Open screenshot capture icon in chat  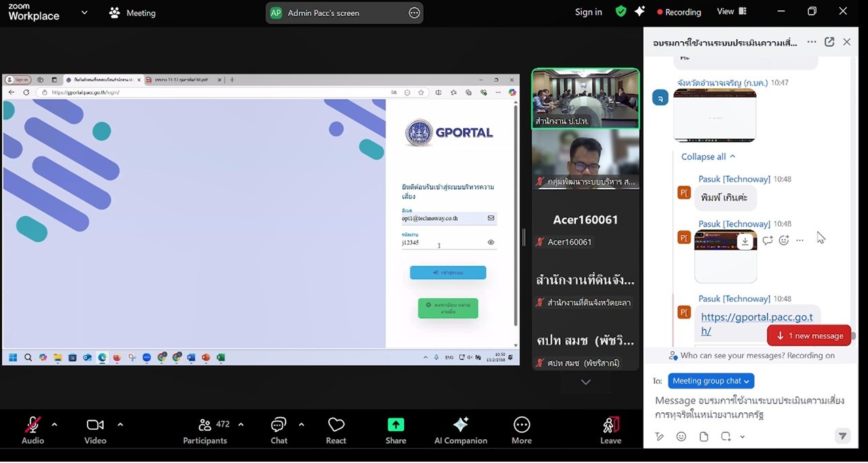tap(726, 437)
